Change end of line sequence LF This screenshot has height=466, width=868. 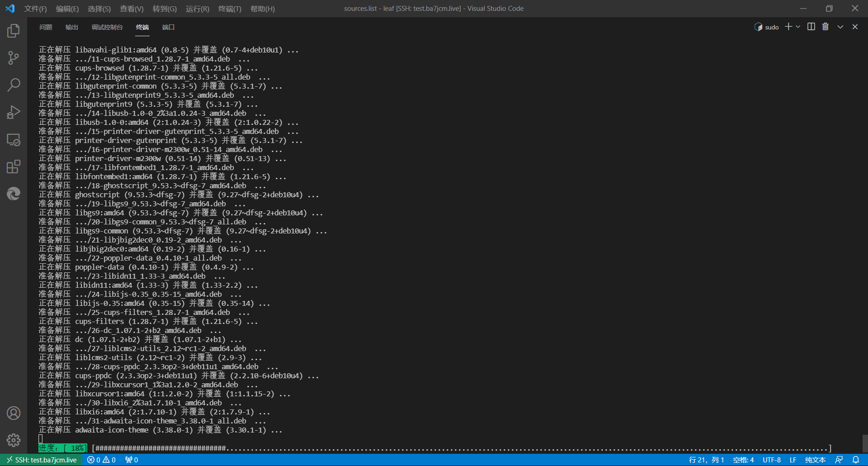(x=793, y=460)
